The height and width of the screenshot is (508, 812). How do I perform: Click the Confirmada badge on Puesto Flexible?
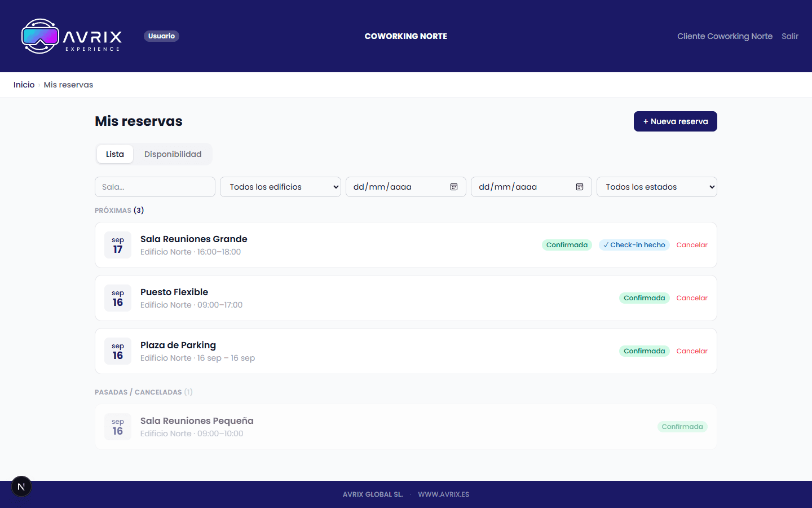(645, 298)
